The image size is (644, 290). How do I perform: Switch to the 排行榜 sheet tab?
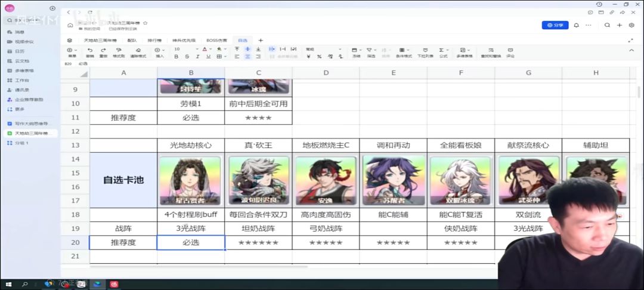pos(154,40)
